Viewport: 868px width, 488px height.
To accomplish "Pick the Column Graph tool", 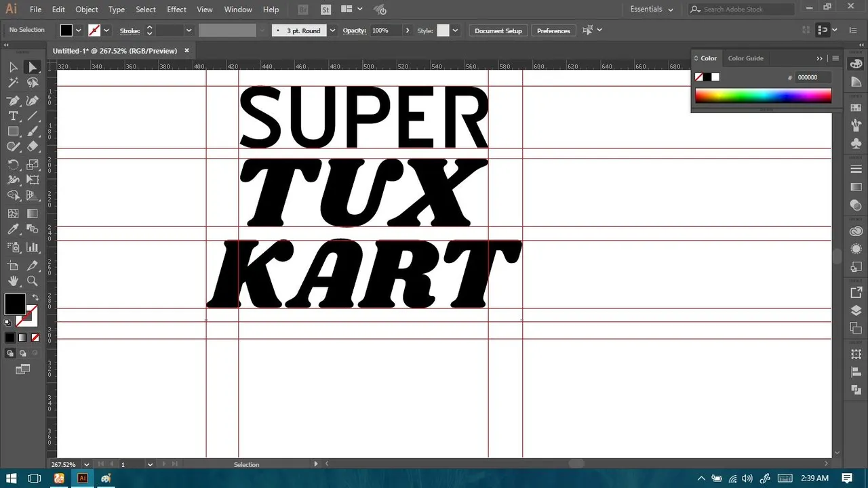I will tap(33, 247).
